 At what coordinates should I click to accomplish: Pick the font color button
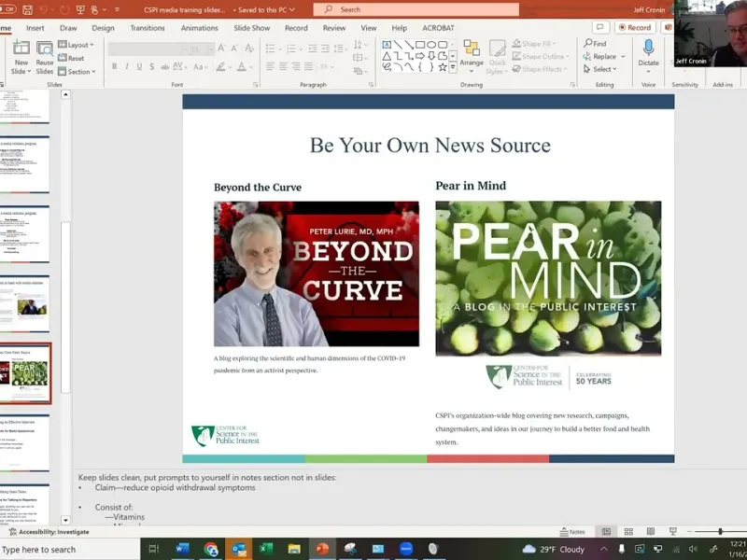242,66
